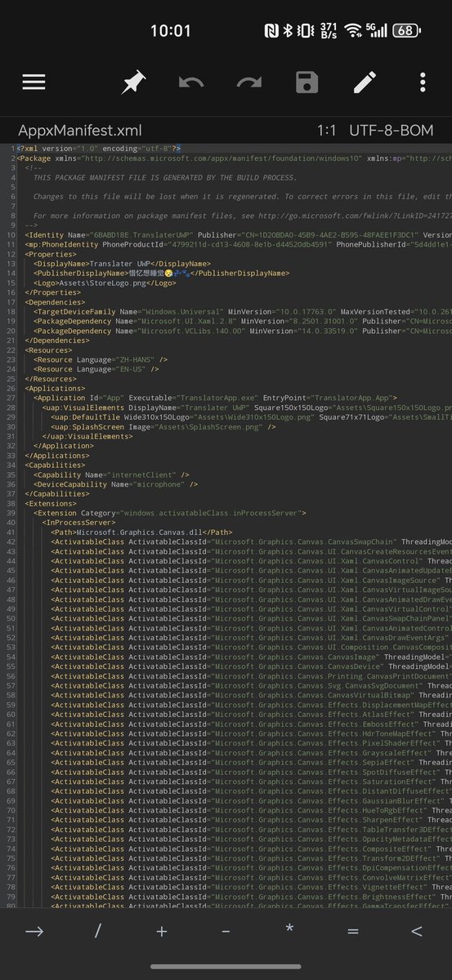Image resolution: width=452 pixels, height=980 pixels.
Task: Place cursor on Logo Assets\StoreLogo.png line
Action: [105, 283]
